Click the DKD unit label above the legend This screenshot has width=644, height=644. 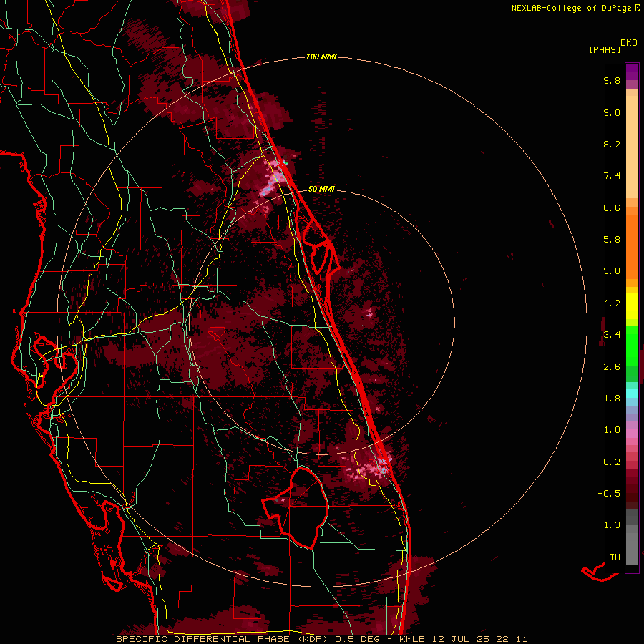click(x=628, y=43)
